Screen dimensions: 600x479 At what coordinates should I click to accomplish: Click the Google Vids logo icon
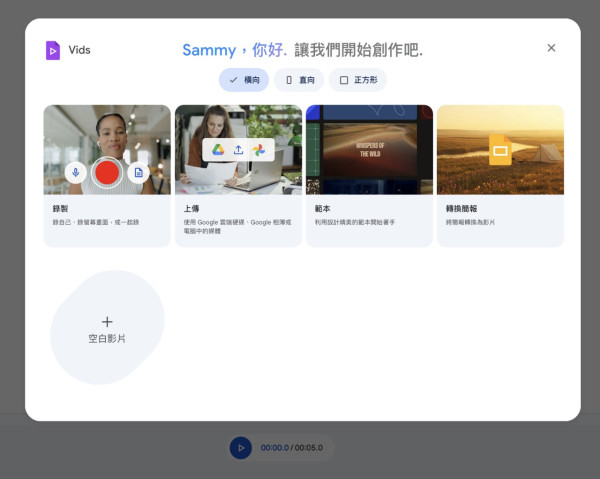pyautogui.click(x=53, y=50)
